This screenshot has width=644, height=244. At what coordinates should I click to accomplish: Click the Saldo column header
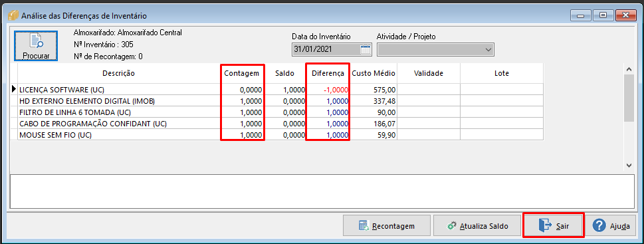click(x=285, y=74)
